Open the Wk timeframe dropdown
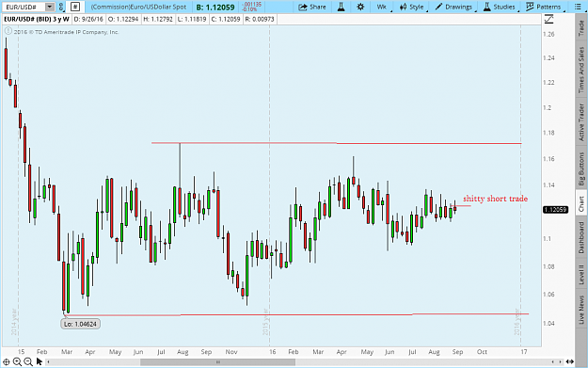This screenshot has height=368, width=588. (x=382, y=7)
